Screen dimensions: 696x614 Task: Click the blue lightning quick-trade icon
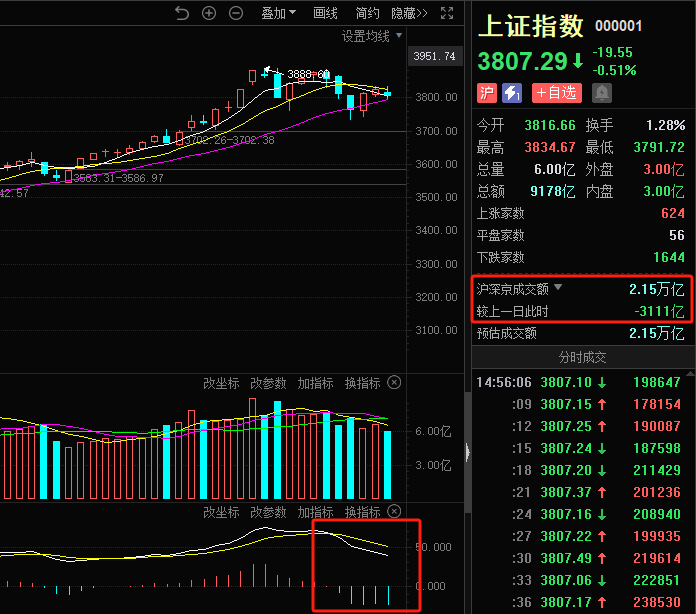(512, 93)
